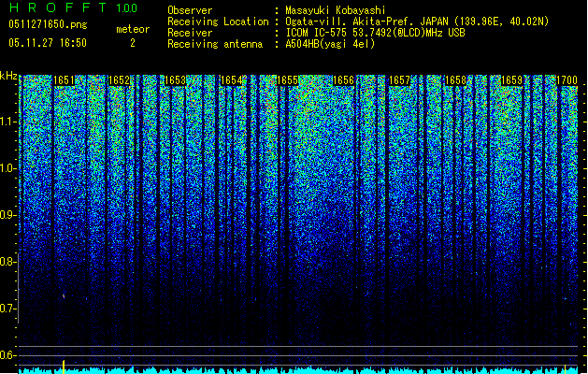The height and width of the screenshot is (374, 588).
Task: Click the 1652 time marker
Action: point(120,80)
